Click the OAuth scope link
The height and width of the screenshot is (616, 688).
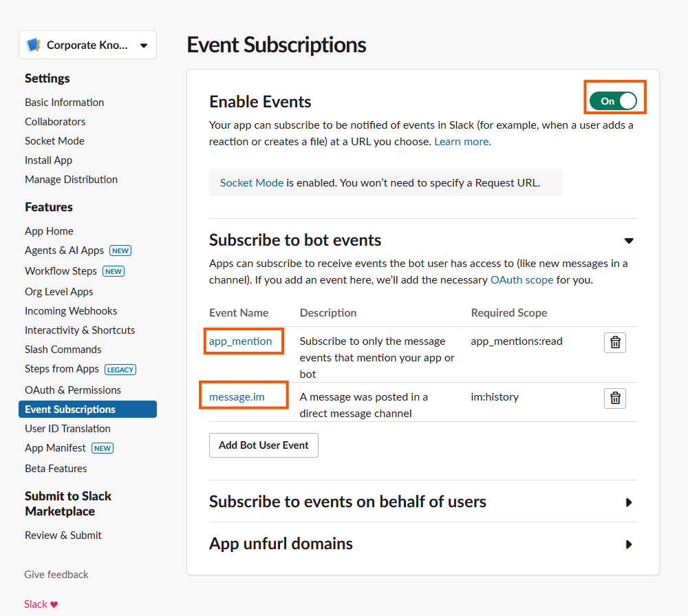tap(522, 280)
